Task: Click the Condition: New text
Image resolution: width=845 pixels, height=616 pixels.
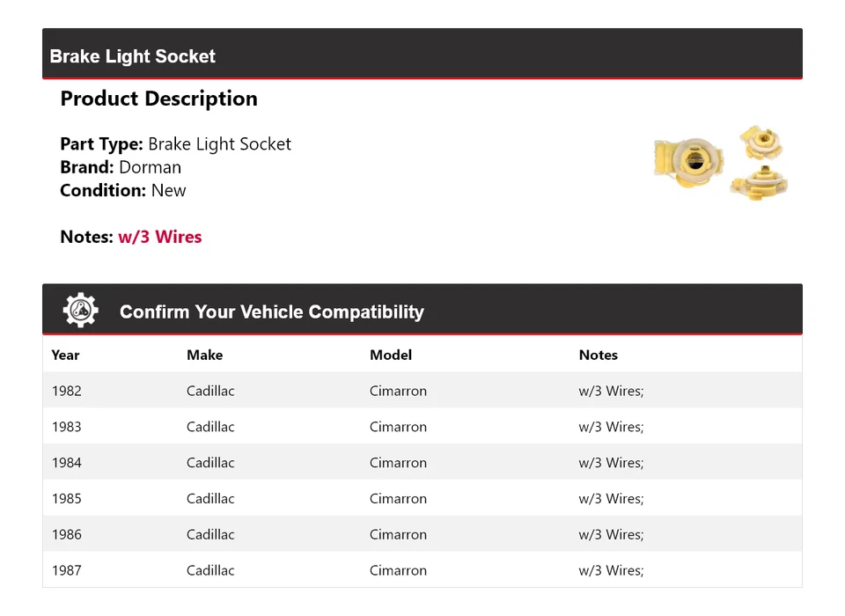Action: (x=123, y=190)
